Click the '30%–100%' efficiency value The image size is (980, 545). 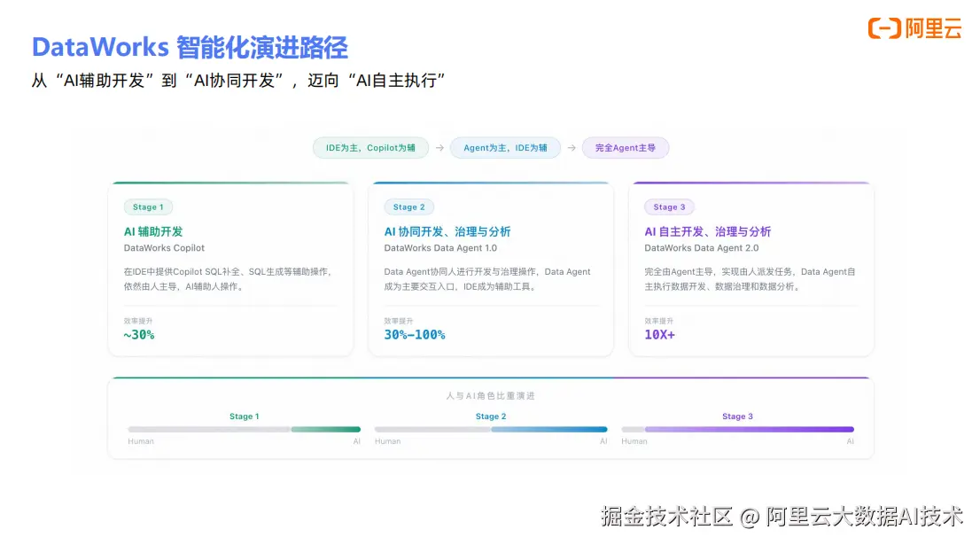[x=415, y=335]
